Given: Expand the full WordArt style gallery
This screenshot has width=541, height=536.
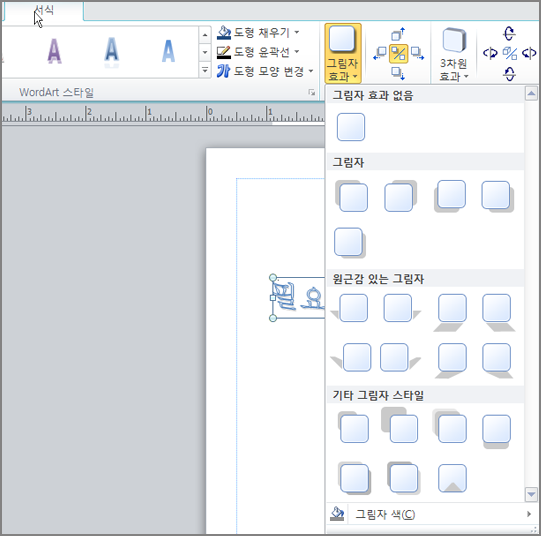Looking at the screenshot, I should tap(205, 70).
